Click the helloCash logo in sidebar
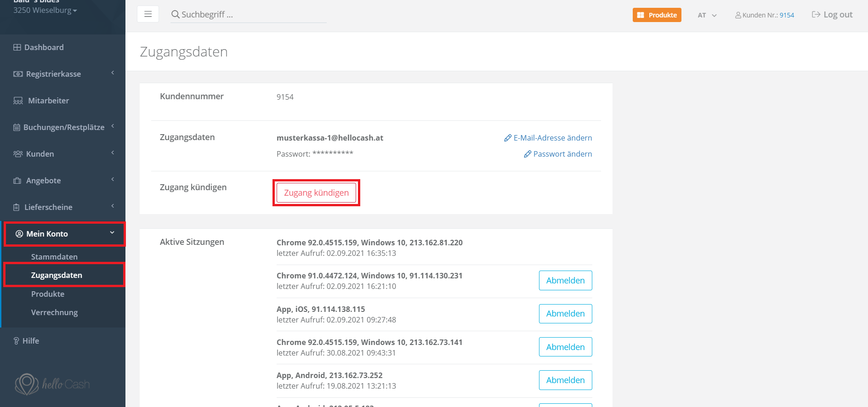The width and height of the screenshot is (868, 407). click(x=52, y=384)
